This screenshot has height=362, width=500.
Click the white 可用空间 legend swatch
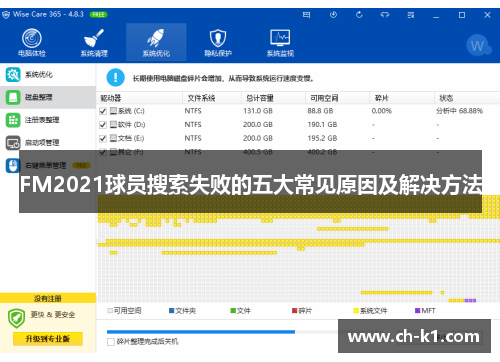pos(110,311)
